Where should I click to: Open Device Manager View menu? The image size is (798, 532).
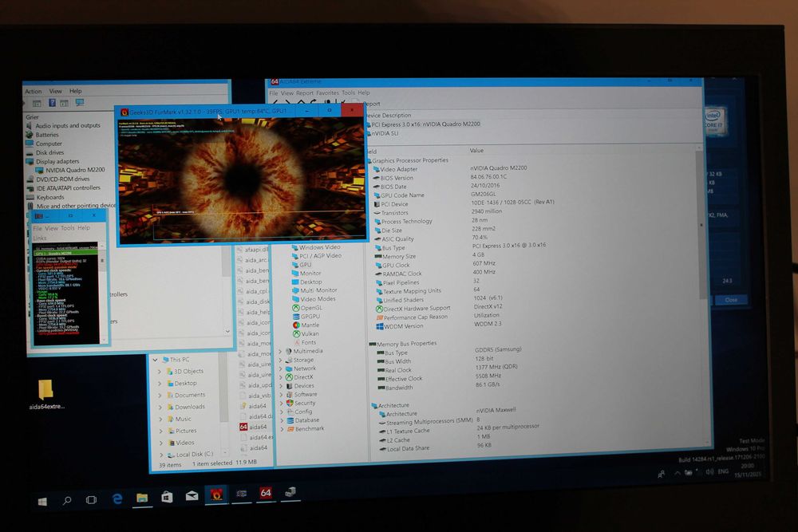(56, 91)
